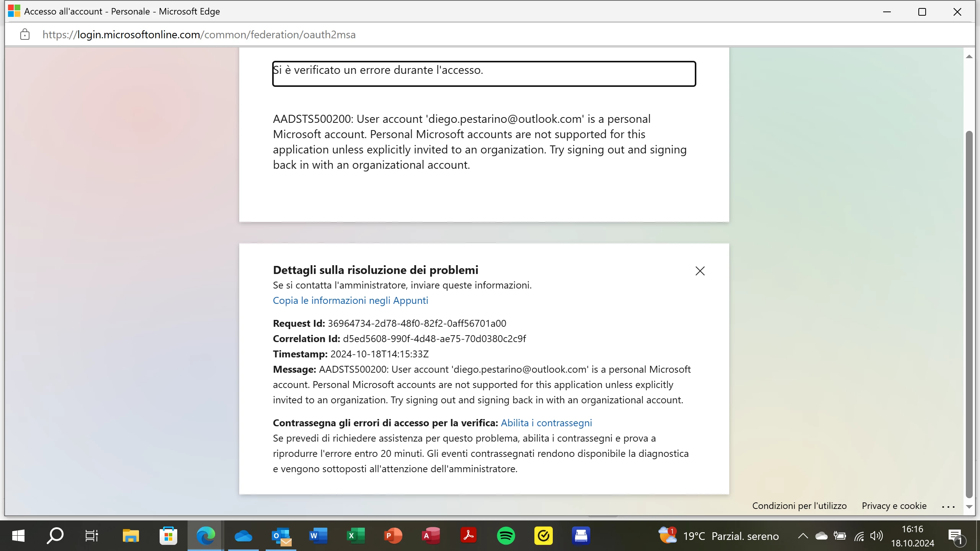Launch Access from the taskbar
This screenshot has height=551, width=980.
(x=431, y=536)
